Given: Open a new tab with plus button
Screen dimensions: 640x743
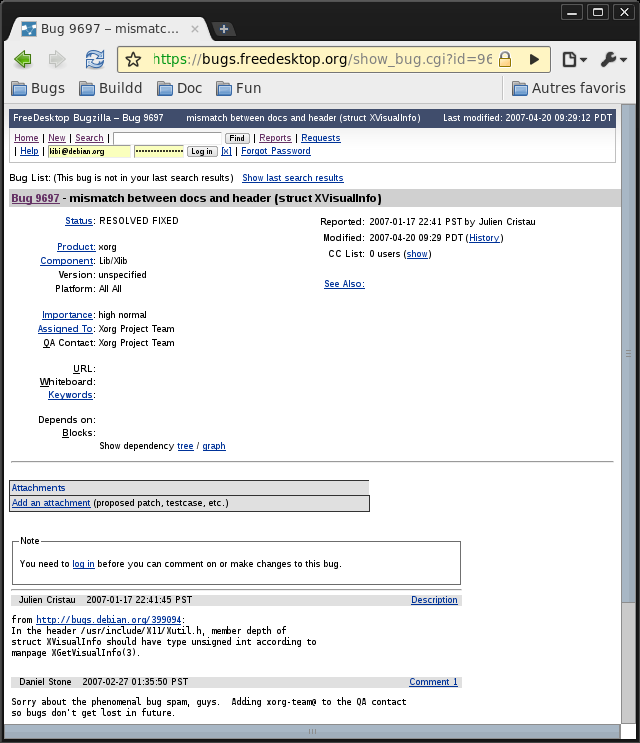Looking at the screenshot, I should pyautogui.click(x=224, y=29).
